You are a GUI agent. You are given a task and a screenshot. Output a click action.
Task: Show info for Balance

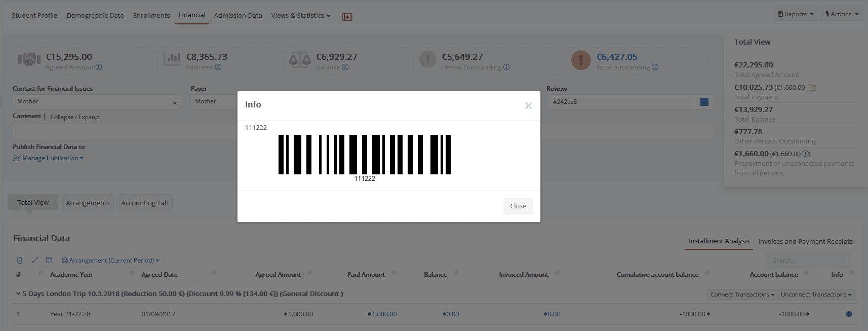pos(345,67)
